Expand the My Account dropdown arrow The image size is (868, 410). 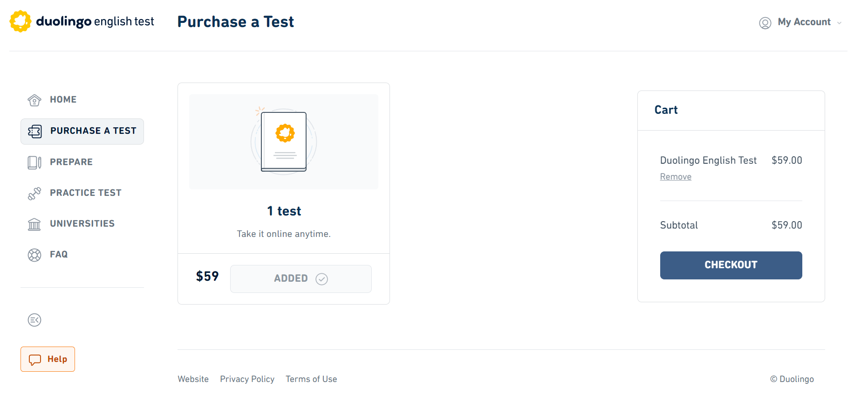point(839,23)
